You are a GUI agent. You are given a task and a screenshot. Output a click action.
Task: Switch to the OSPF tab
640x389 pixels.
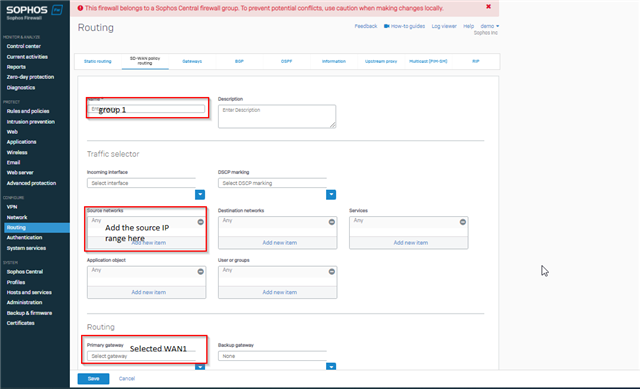pyautogui.click(x=287, y=61)
